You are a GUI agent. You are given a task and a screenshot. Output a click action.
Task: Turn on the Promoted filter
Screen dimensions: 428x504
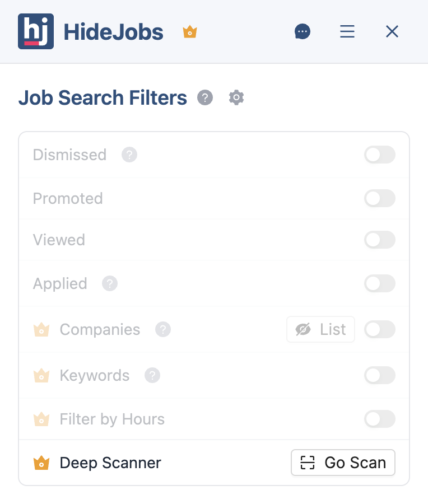pyautogui.click(x=380, y=198)
